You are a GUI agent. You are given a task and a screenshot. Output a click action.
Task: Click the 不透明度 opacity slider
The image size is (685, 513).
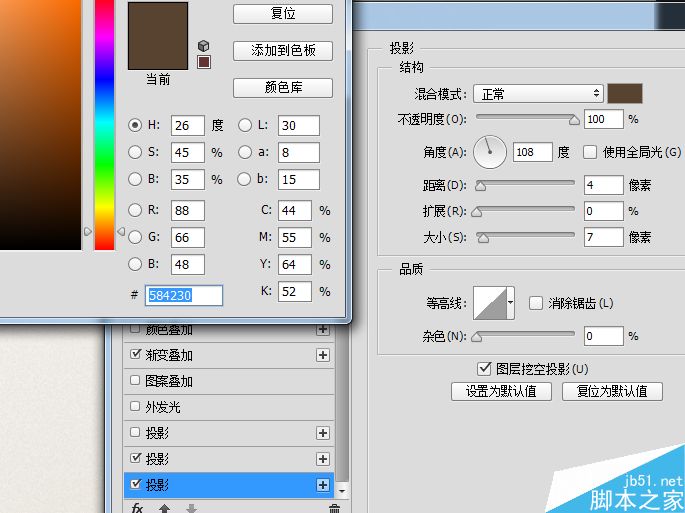(x=527, y=119)
